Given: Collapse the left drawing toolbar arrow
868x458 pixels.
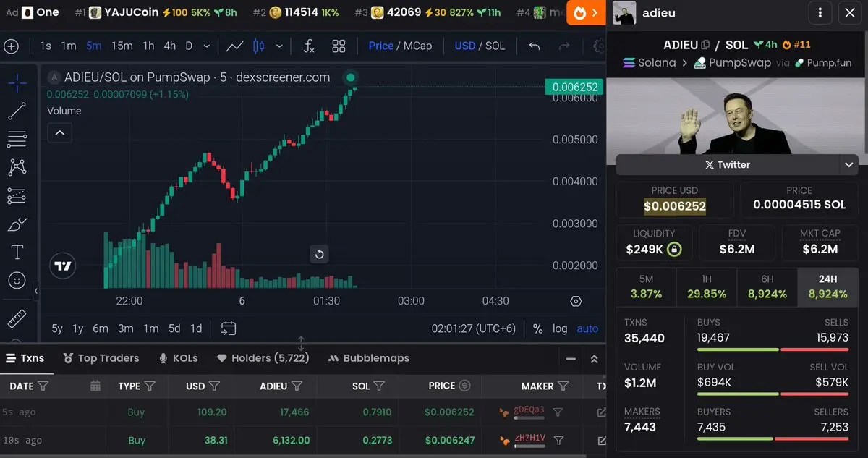Looking at the screenshot, I should click(36, 291).
